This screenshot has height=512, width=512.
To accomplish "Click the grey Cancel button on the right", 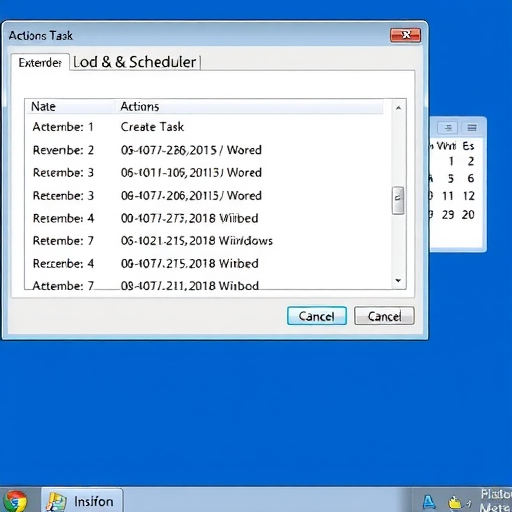I will (x=384, y=316).
